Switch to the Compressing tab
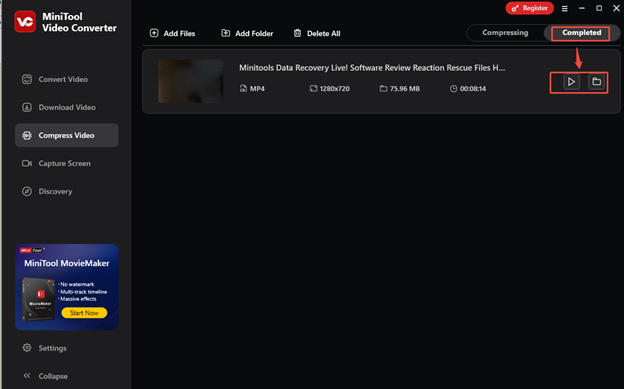Screen dimensions: 624x389 505,33
